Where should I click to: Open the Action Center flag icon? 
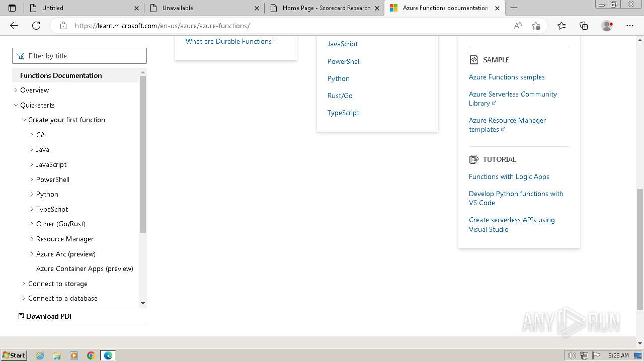(x=596, y=355)
